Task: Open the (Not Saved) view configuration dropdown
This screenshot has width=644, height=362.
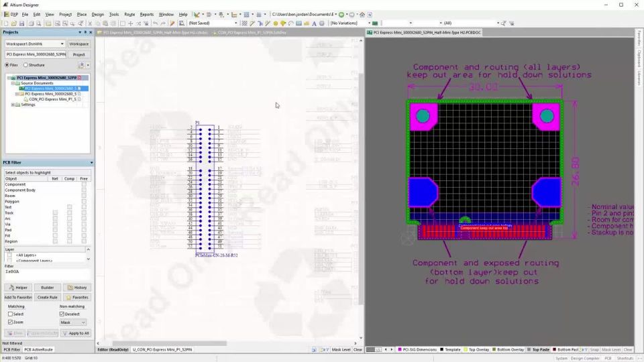Action: [235, 23]
